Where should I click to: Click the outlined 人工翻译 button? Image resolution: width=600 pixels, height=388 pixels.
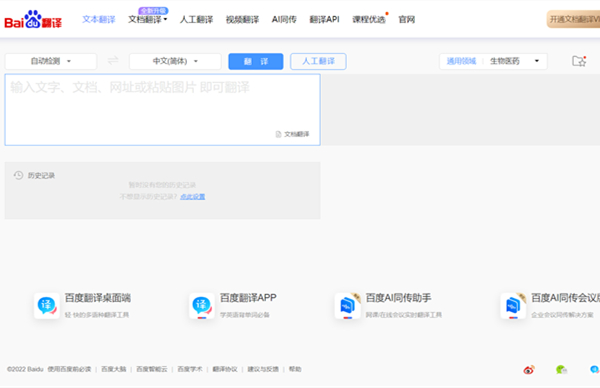[318, 61]
